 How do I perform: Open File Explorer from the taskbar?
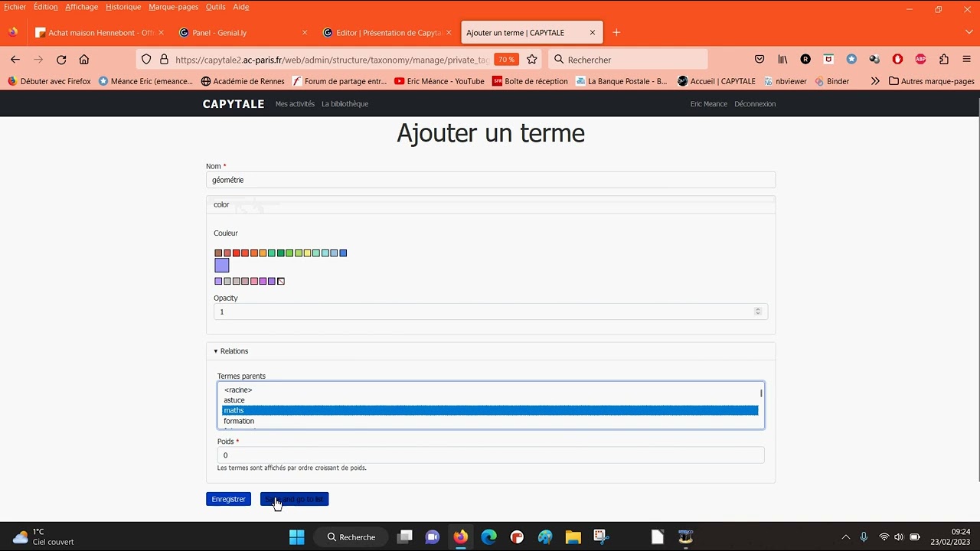point(573,537)
